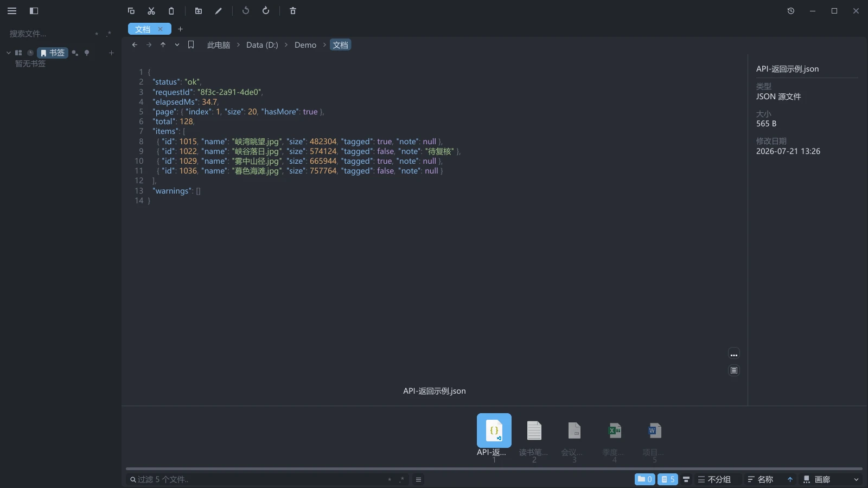Toggle wildcard search asterisk option
The height and width of the screenshot is (488, 868).
(97, 34)
